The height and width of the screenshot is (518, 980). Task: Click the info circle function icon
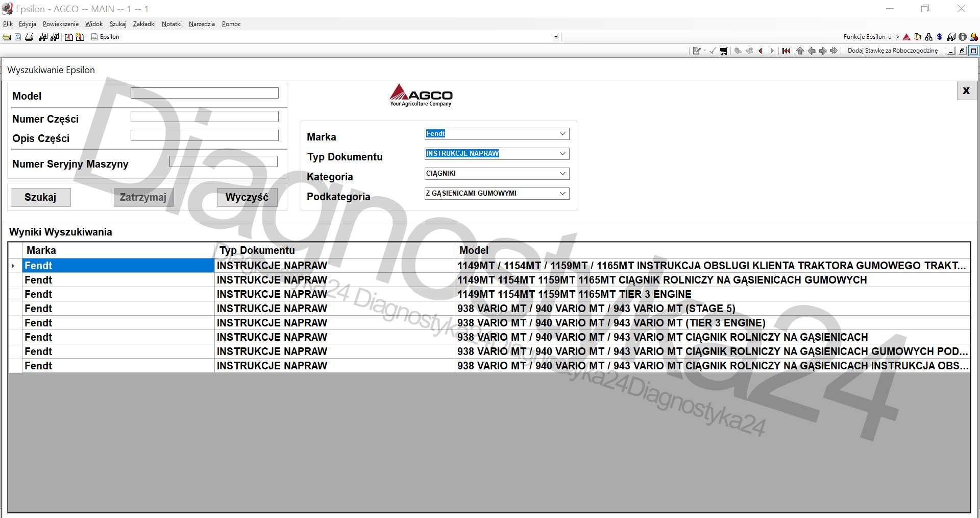tap(963, 37)
